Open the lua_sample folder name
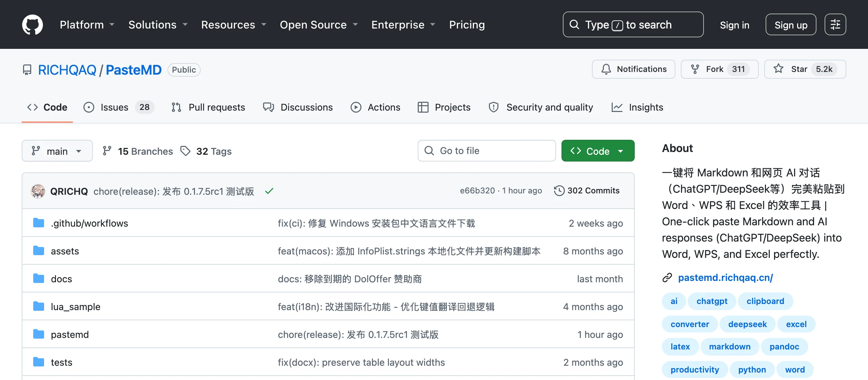 click(76, 307)
